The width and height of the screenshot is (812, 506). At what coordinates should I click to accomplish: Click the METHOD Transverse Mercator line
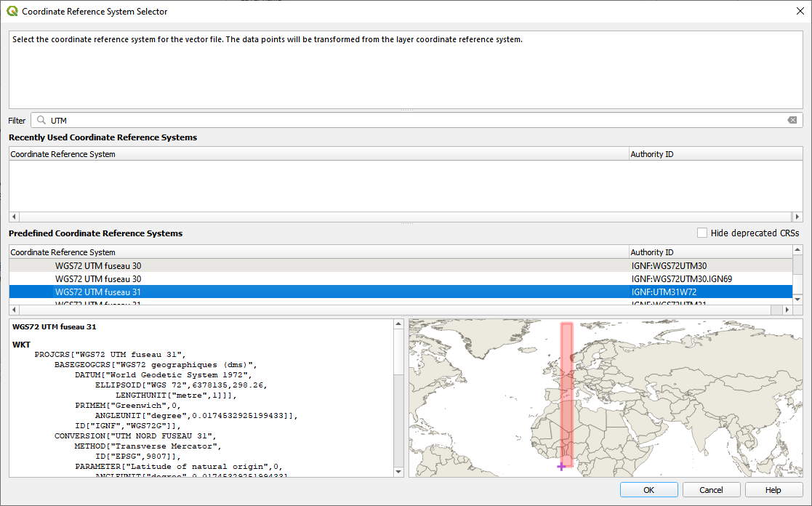click(148, 446)
